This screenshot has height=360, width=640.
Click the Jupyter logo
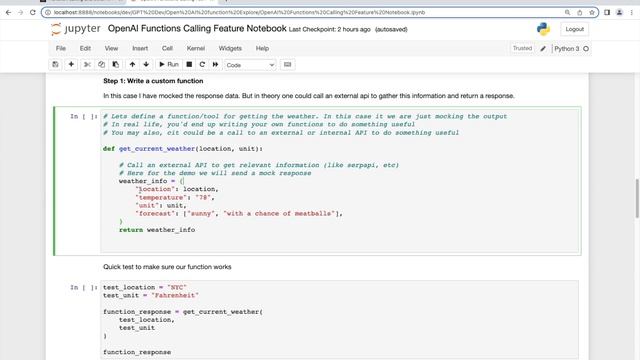click(x=76, y=29)
